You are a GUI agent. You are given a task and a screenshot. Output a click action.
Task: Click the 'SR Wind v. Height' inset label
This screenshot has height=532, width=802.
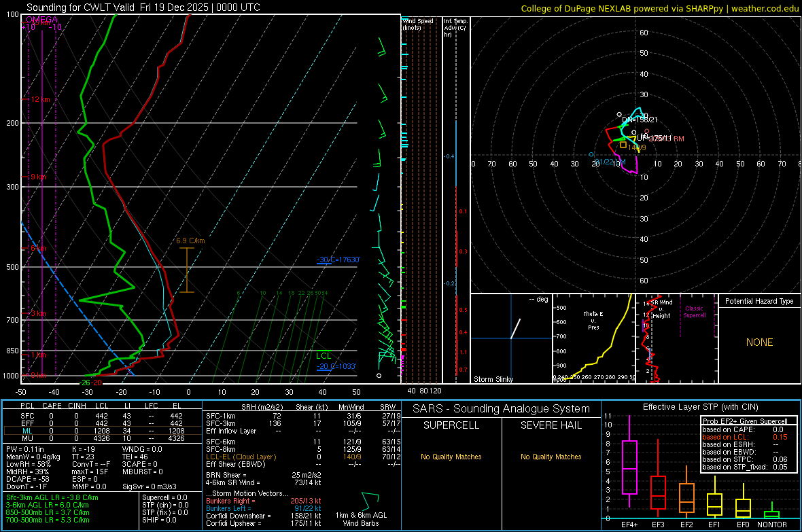(661, 309)
